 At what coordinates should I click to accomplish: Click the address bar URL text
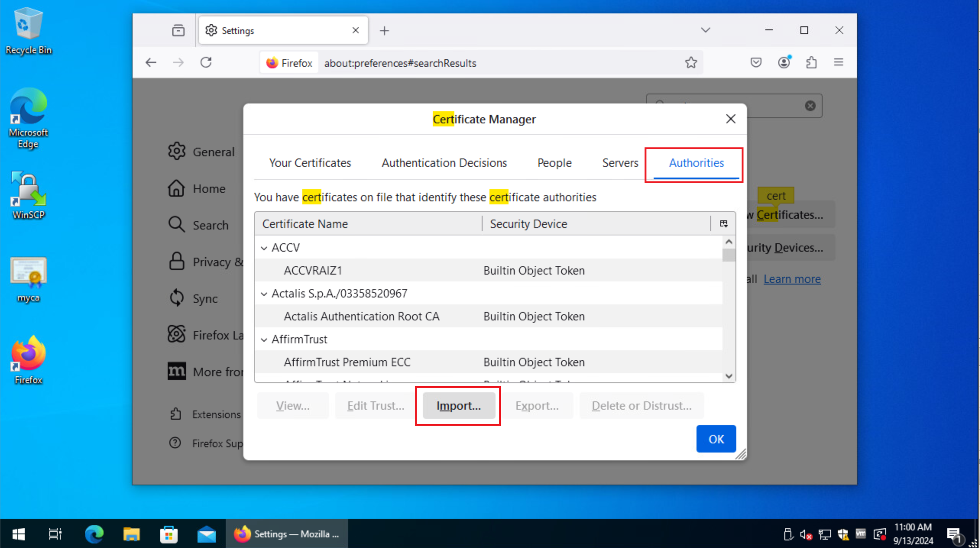(400, 63)
